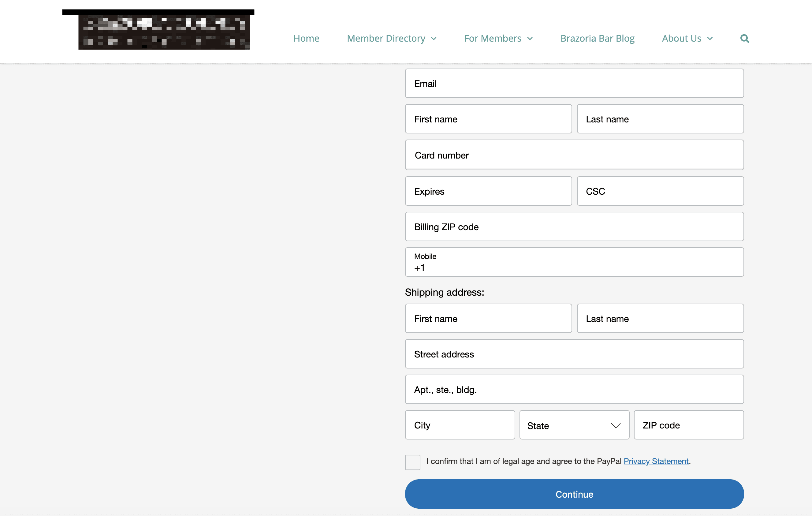Focus the Billing ZIP code field
The width and height of the screenshot is (812, 516).
pyautogui.click(x=574, y=227)
